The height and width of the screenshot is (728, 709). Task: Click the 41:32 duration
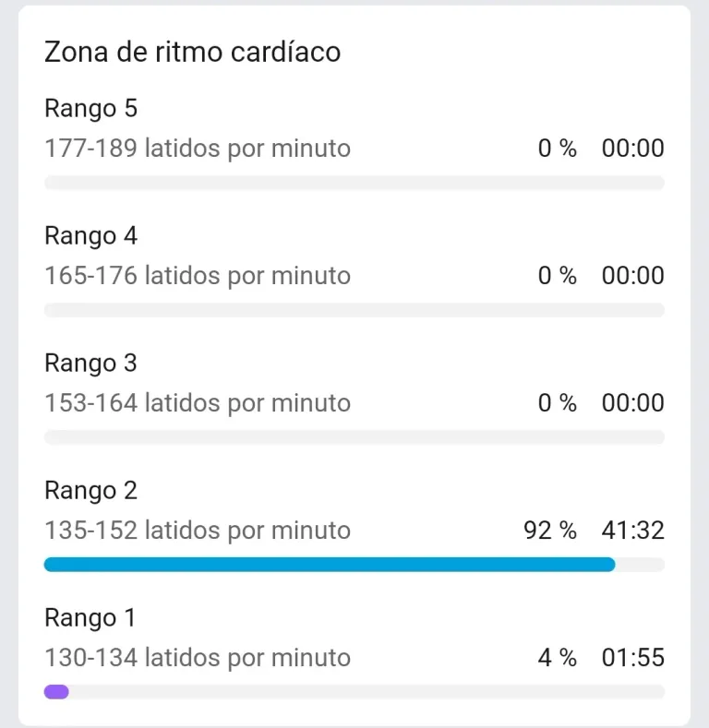coord(632,531)
